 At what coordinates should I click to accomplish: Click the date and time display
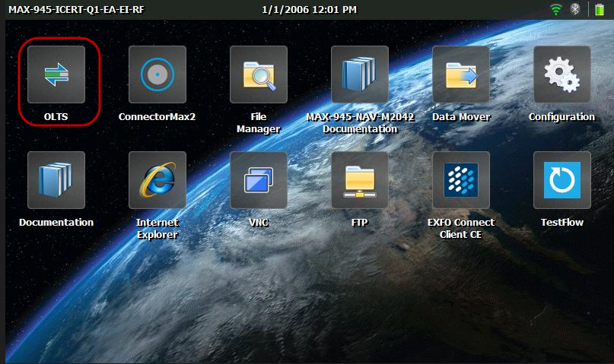click(308, 9)
